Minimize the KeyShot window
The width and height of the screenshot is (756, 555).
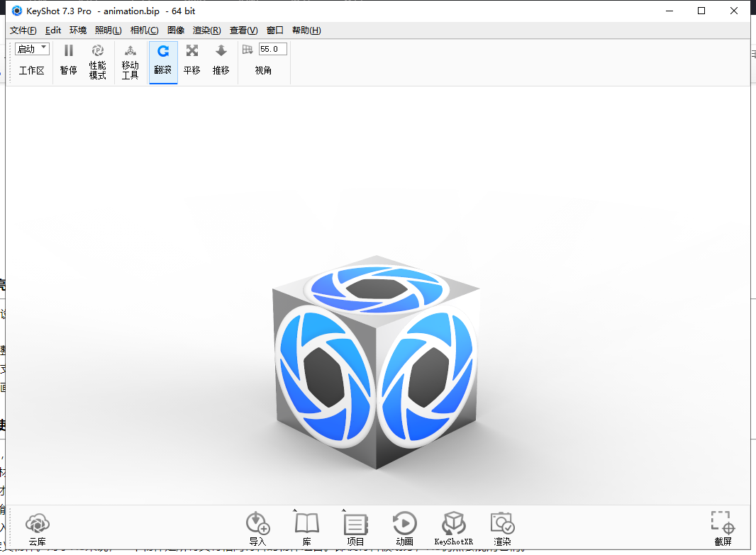click(x=669, y=11)
